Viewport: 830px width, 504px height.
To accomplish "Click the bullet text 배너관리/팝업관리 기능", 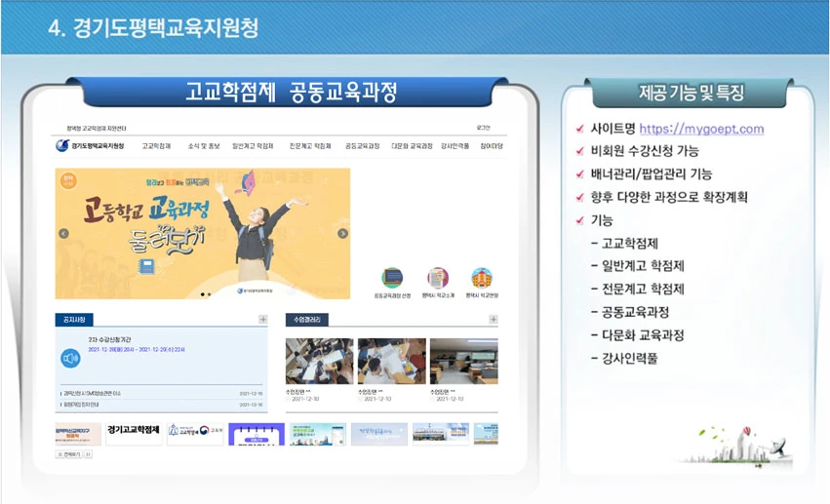I will [x=652, y=174].
